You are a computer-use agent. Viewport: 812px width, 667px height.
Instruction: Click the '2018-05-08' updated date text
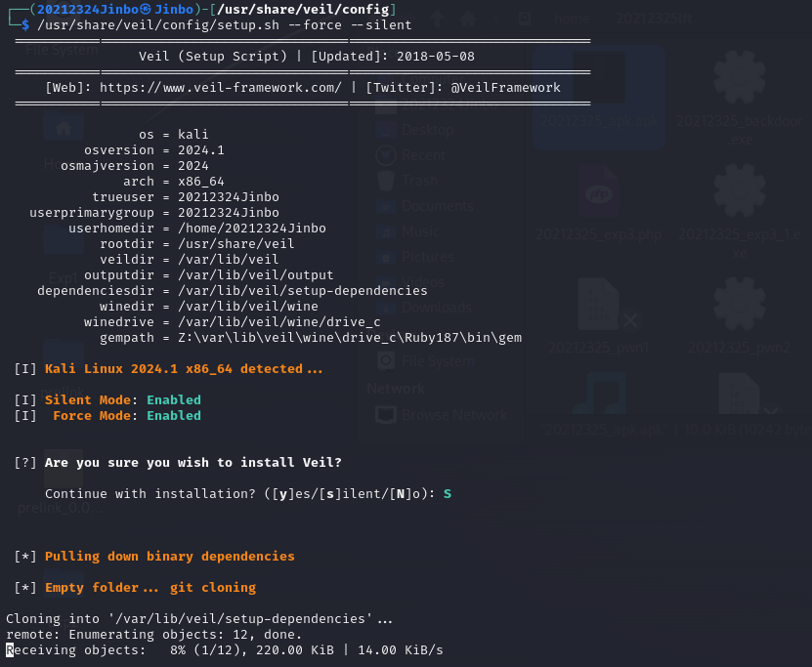tap(436, 57)
